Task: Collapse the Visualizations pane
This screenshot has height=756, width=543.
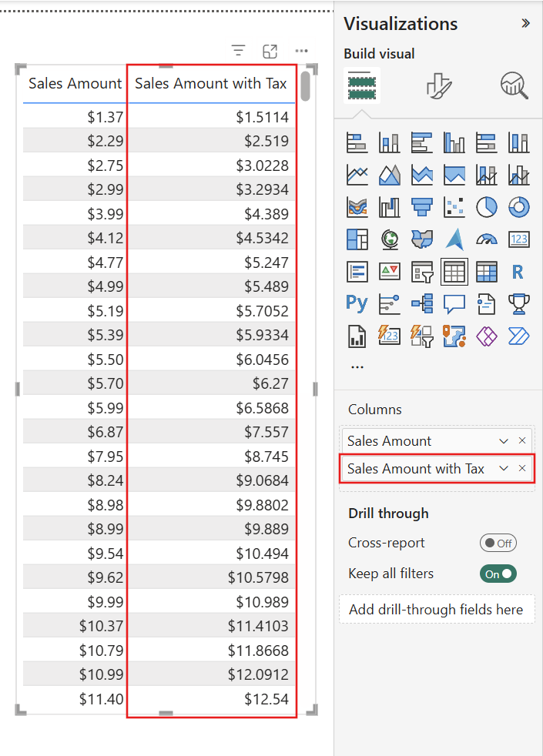Action: point(525,23)
